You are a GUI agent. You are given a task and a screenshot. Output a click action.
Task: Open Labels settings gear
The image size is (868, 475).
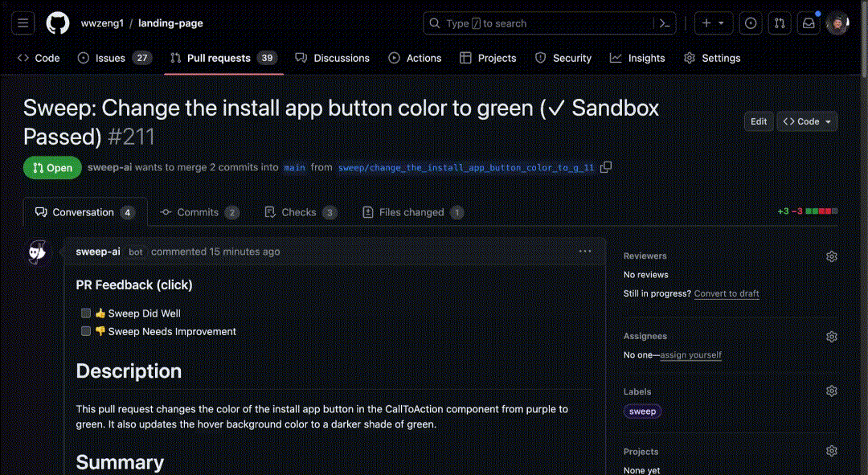tap(832, 391)
